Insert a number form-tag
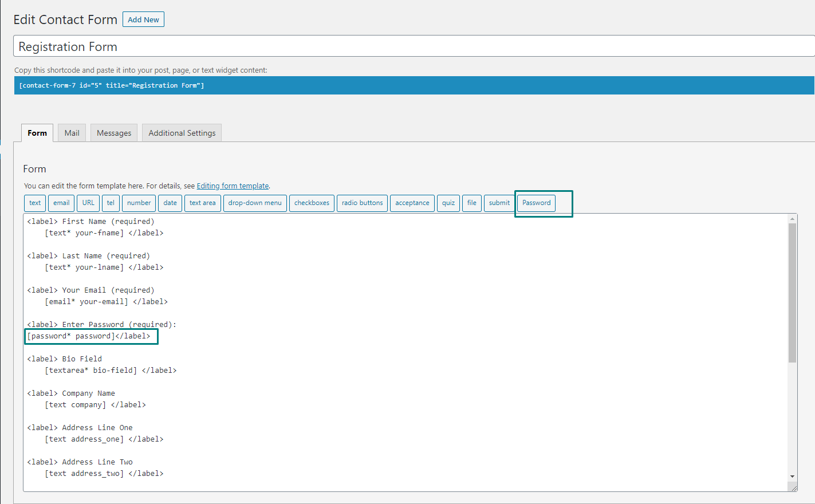Image resolution: width=815 pixels, height=504 pixels. (x=139, y=203)
